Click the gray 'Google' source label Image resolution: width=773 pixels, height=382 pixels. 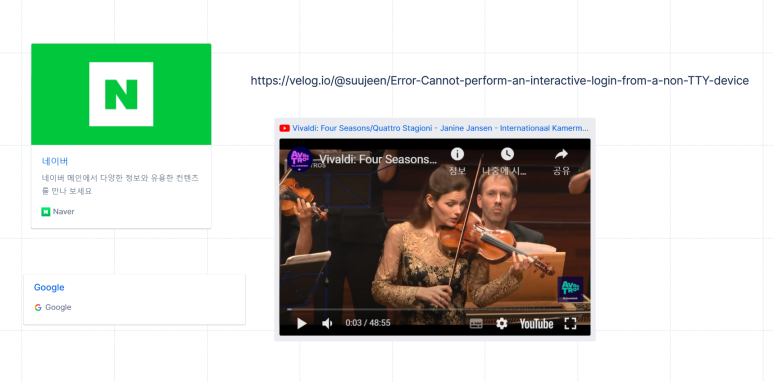pyautogui.click(x=58, y=308)
